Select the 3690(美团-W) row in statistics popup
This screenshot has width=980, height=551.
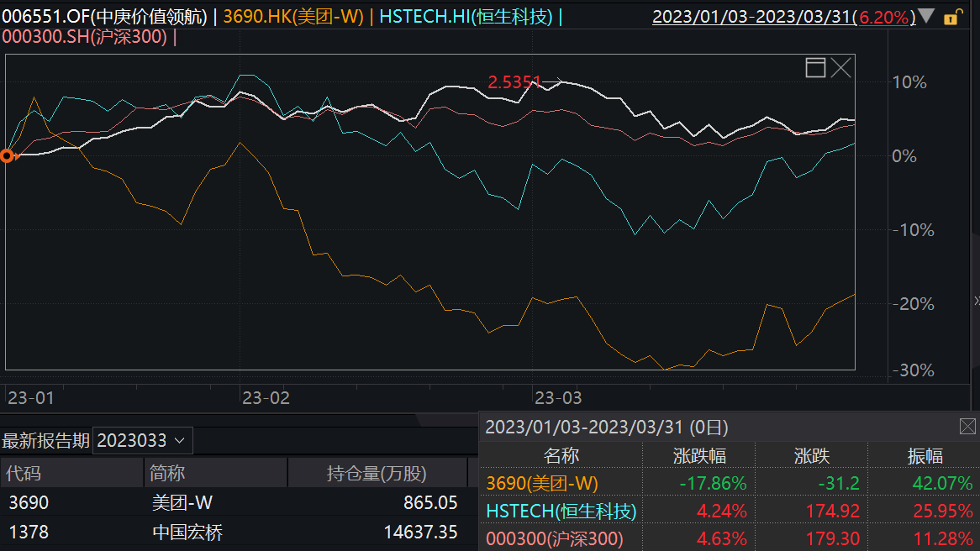[542, 483]
